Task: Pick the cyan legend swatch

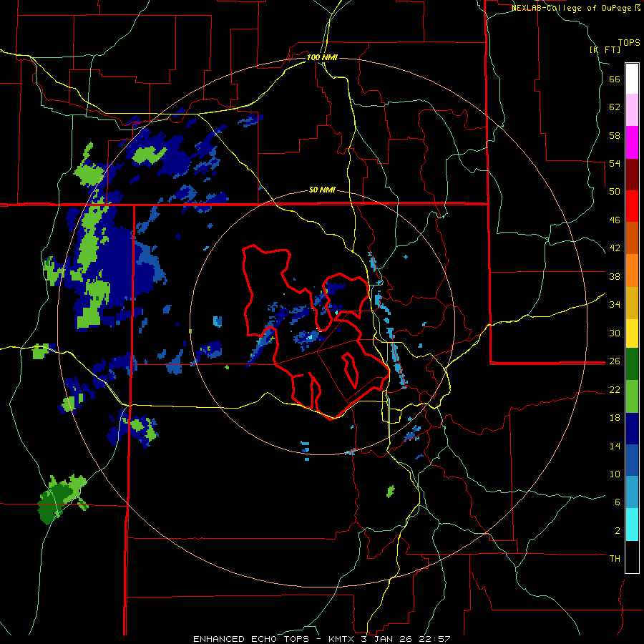Action: tap(632, 525)
